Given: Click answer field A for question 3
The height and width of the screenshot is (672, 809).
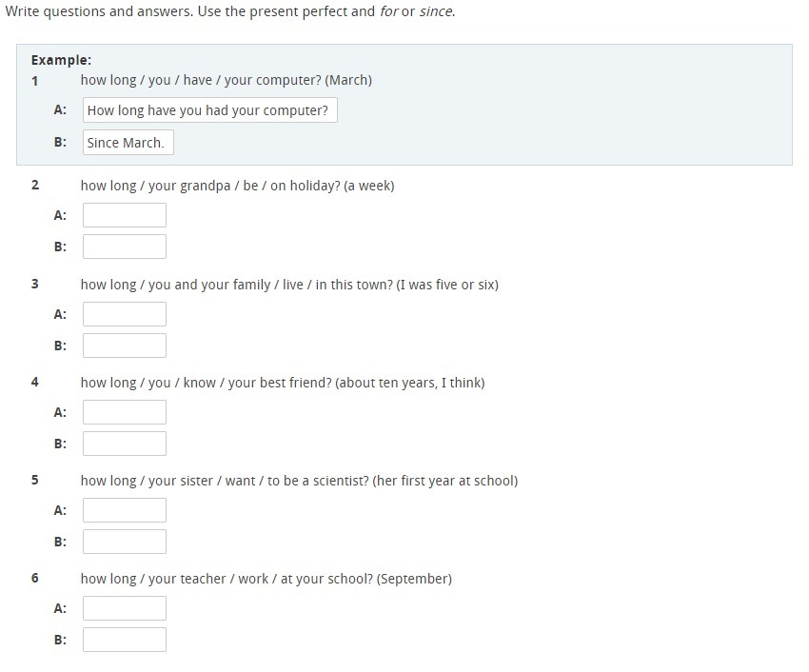Looking at the screenshot, I should click(125, 314).
